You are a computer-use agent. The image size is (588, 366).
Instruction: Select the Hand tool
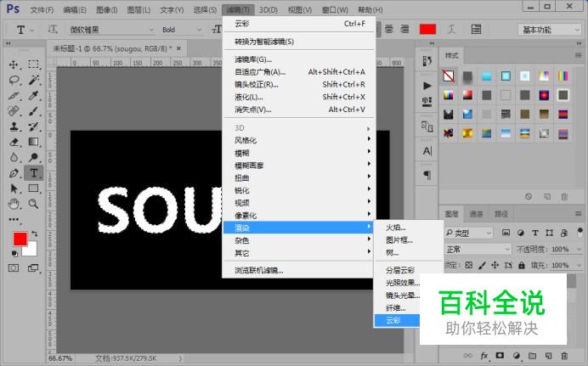click(x=14, y=204)
